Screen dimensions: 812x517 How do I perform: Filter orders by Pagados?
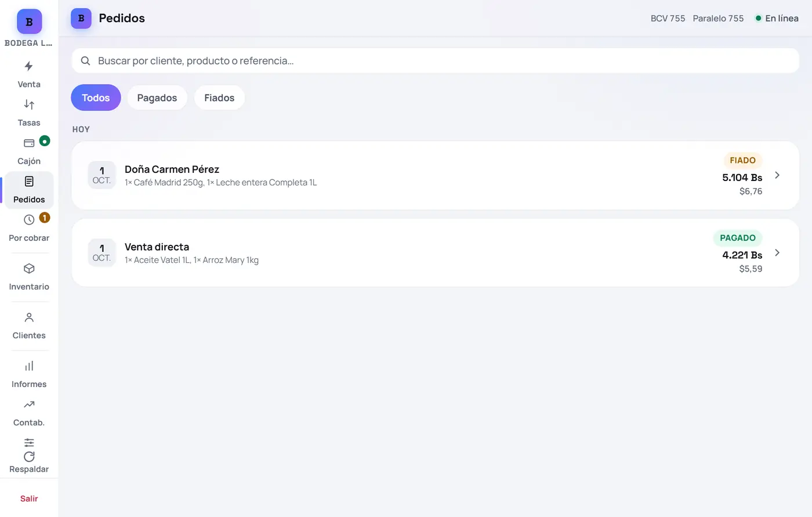pyautogui.click(x=157, y=97)
